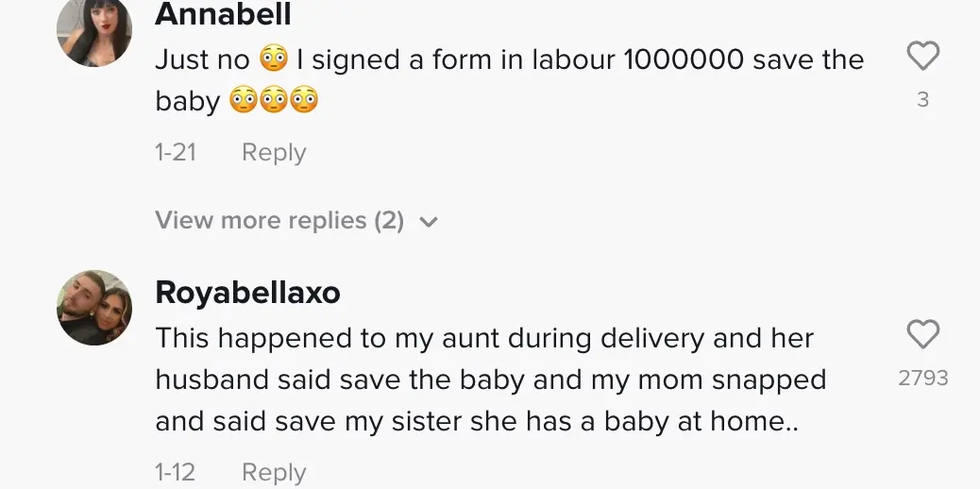Click the 1-21 date on Annabell's comment

176,152
